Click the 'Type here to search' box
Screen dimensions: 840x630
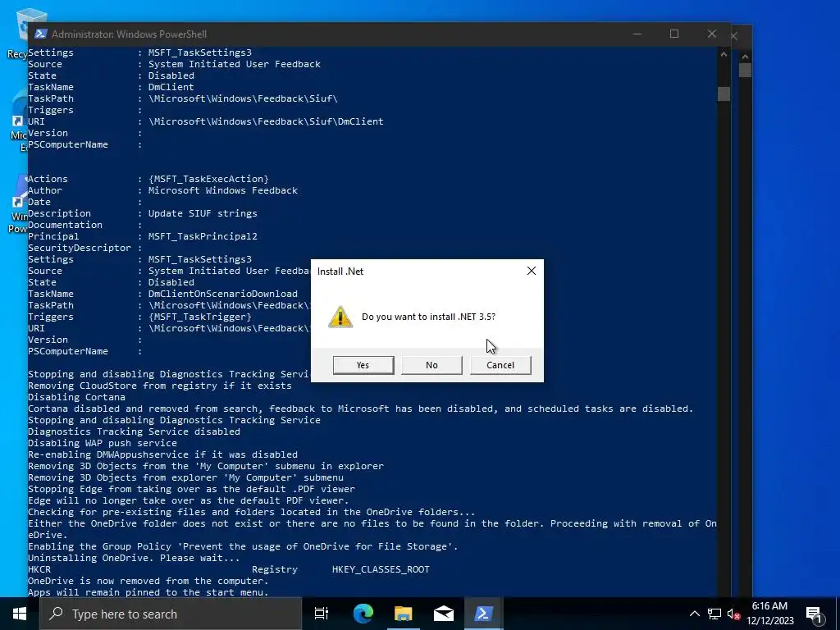[x=171, y=614]
